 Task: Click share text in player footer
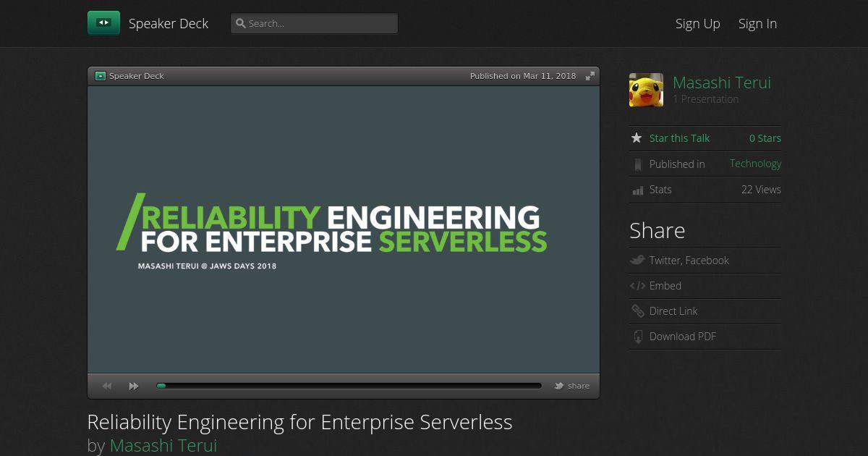579,386
